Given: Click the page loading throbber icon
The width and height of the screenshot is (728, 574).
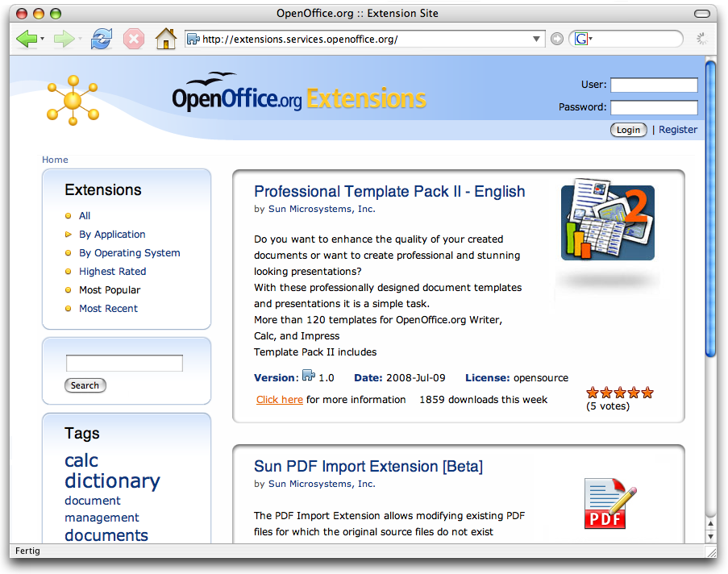Looking at the screenshot, I should click(702, 39).
